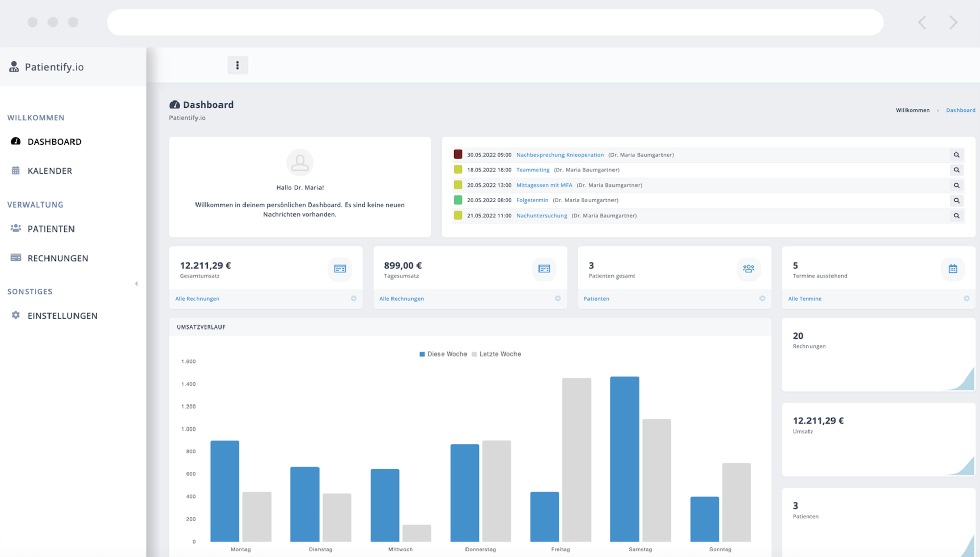Screen dimensions: 980x557
Task: Open the three-dot vertical menu
Action: 237,65
